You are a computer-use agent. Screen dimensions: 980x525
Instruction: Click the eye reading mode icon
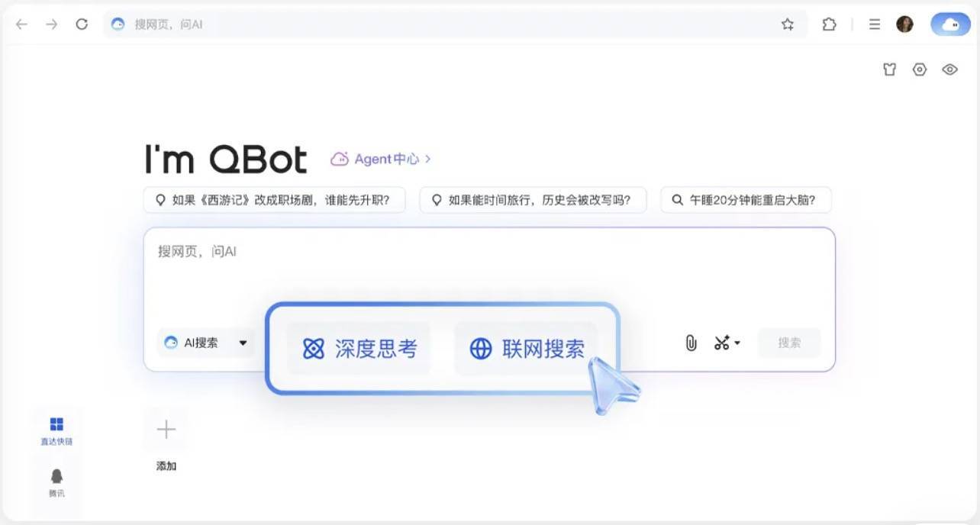949,69
